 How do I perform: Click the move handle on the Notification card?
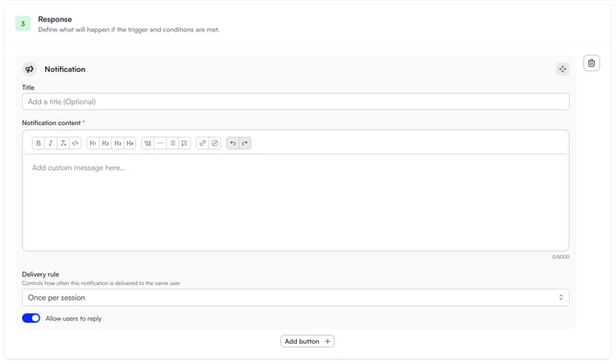(563, 69)
